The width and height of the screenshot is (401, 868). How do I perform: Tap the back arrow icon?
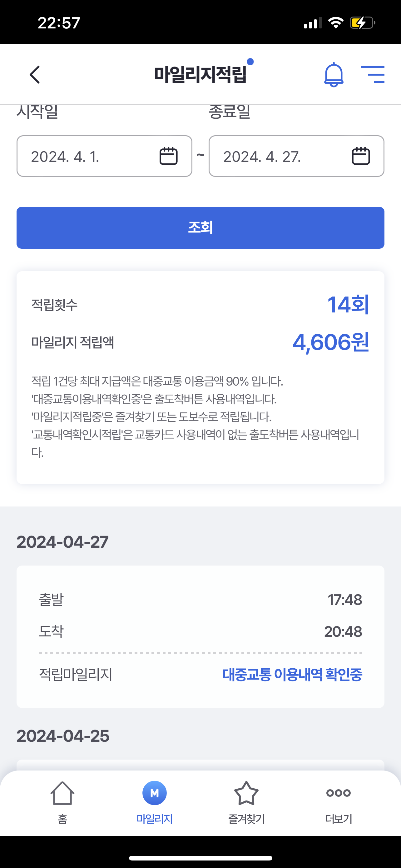(x=35, y=74)
